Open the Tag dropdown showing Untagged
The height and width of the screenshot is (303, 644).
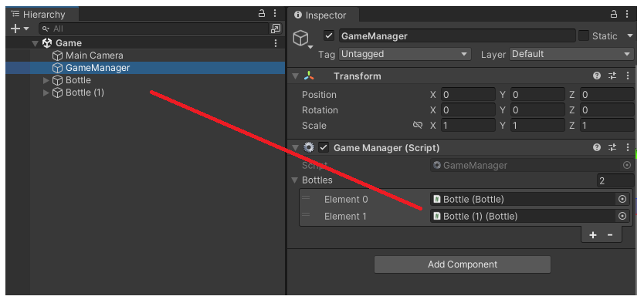(x=405, y=54)
